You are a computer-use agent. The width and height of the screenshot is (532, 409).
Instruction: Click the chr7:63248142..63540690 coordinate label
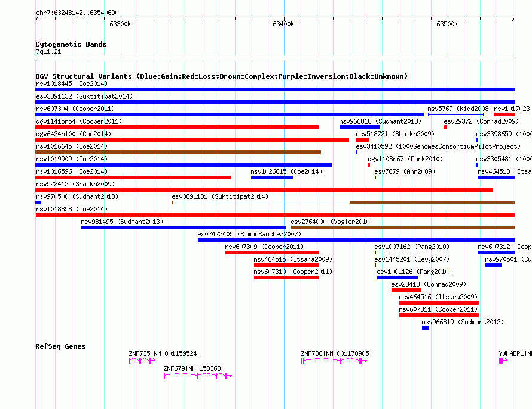point(77,13)
